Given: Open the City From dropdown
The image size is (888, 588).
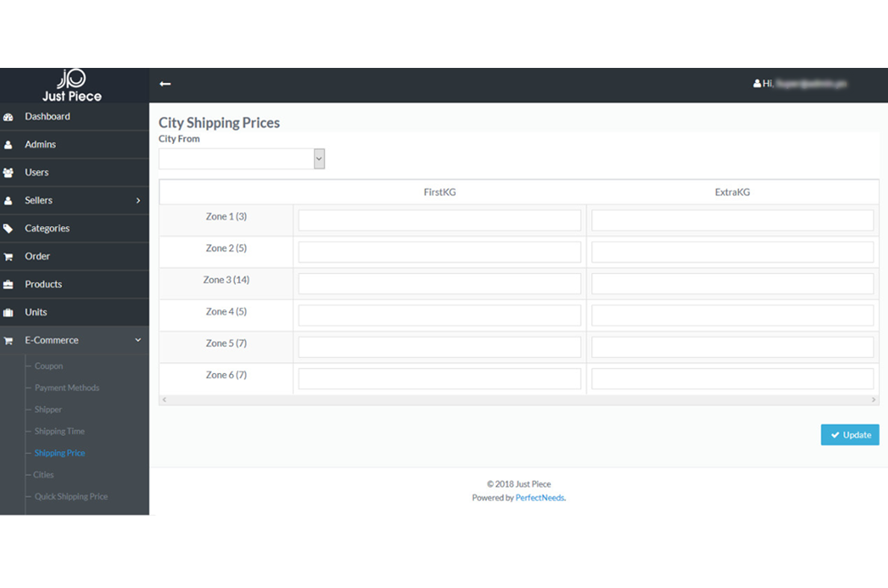Looking at the screenshot, I should 242,159.
